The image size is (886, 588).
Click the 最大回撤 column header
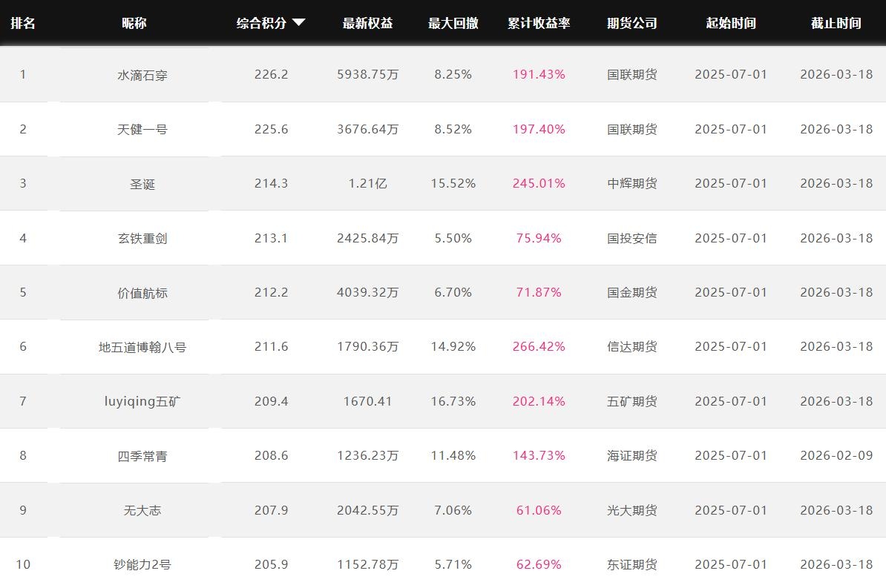coord(453,23)
